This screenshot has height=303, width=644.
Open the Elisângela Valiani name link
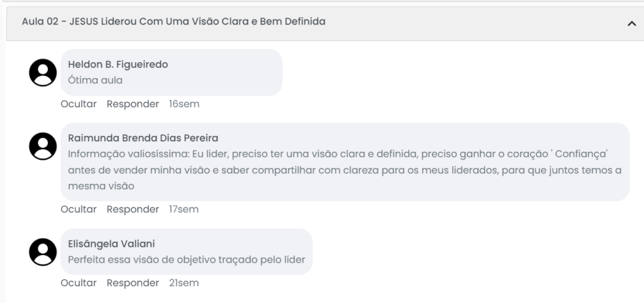(111, 244)
